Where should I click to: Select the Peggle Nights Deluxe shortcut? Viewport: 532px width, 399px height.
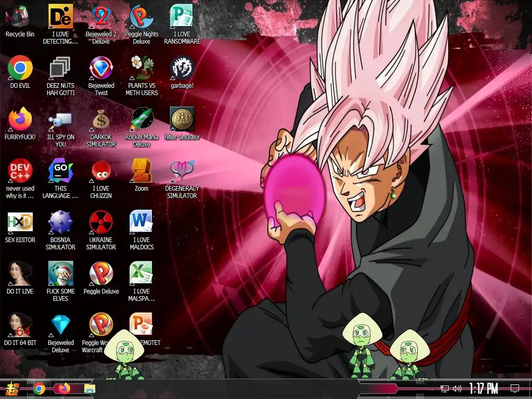point(141,24)
